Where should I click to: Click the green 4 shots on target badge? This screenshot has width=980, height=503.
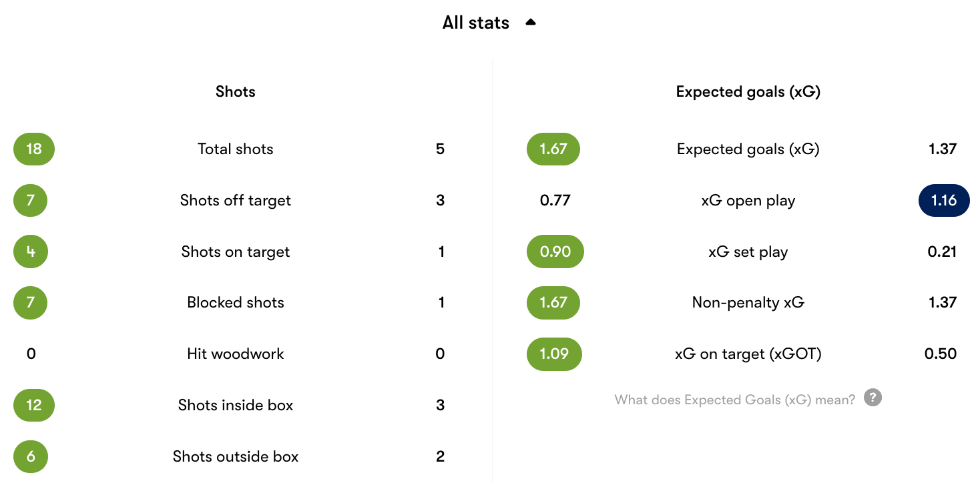31,251
